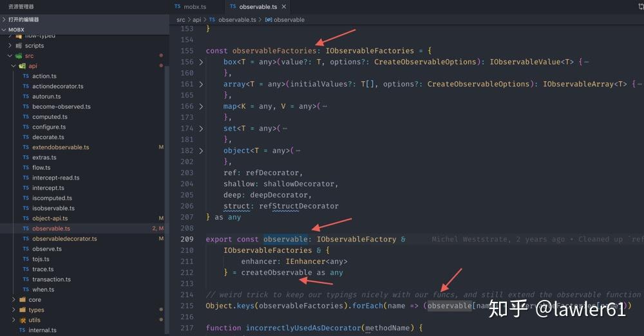Screen dimensions: 644x336
Task: Click the refStructDecorator identifier
Action: pyautogui.click(x=299, y=206)
